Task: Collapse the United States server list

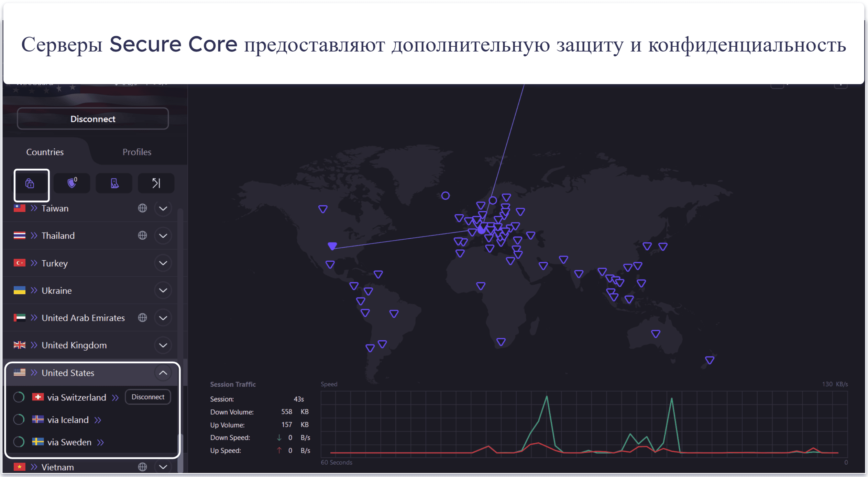Action: pos(163,373)
